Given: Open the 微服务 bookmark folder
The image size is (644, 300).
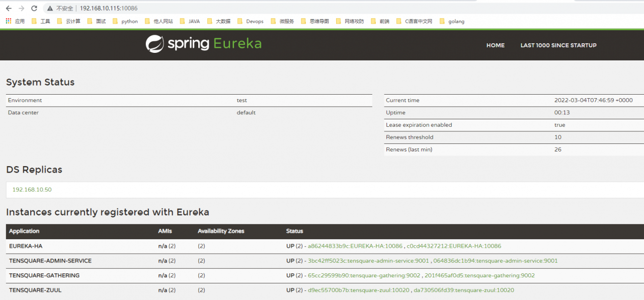Looking at the screenshot, I should (x=282, y=21).
